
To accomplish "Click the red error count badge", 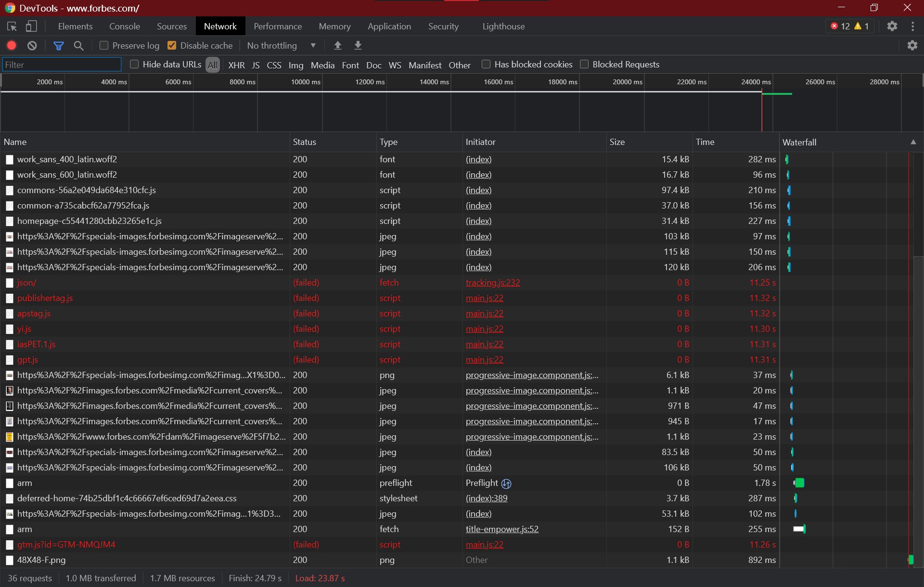I will (840, 26).
